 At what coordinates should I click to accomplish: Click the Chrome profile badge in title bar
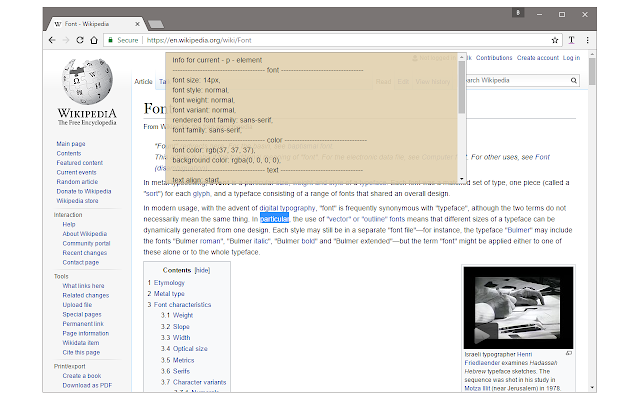(x=518, y=13)
